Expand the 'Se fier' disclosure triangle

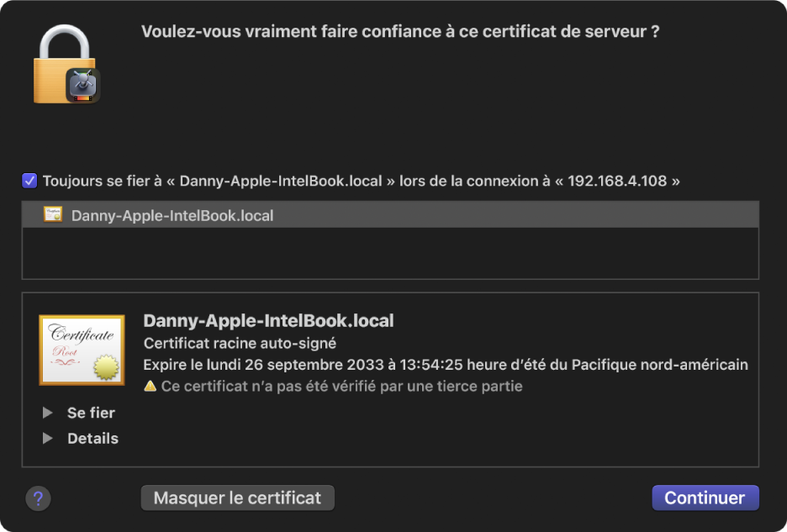tap(46, 413)
